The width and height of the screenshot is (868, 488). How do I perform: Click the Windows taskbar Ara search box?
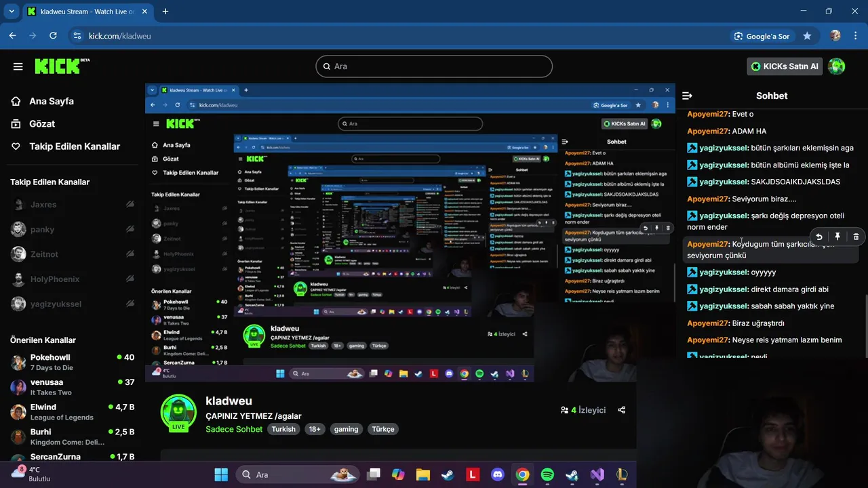(x=297, y=474)
